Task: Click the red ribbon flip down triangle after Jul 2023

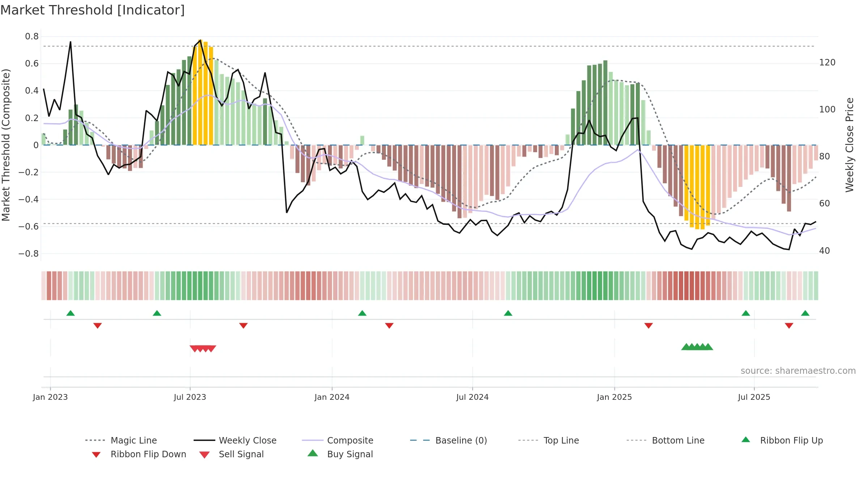Action: click(x=243, y=326)
